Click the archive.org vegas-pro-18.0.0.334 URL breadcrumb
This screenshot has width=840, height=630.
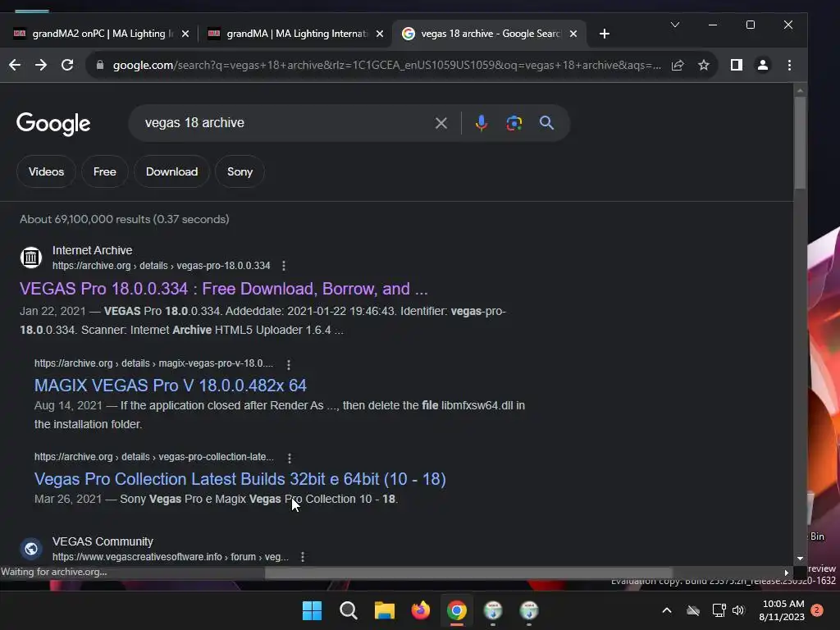[162, 266]
